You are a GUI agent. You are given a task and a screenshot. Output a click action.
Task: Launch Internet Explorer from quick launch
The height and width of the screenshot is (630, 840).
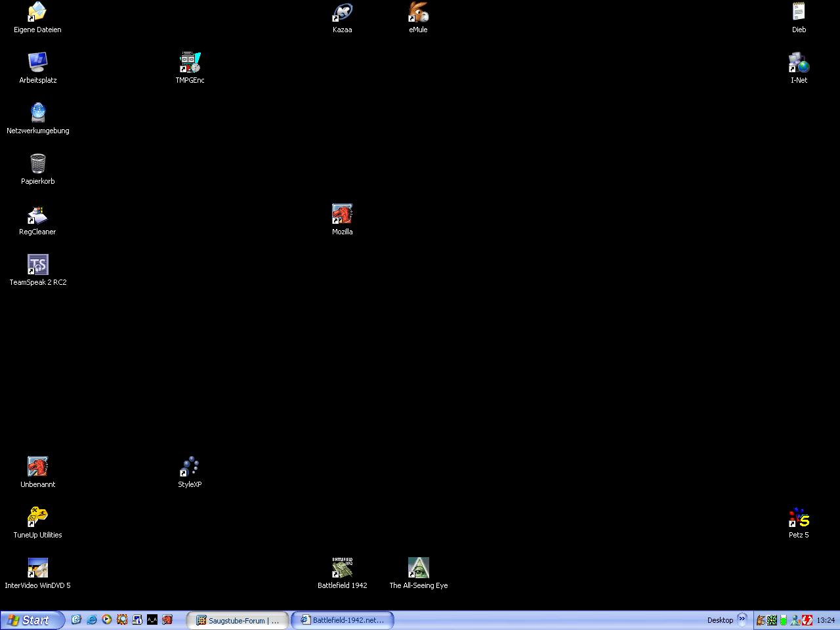92,619
